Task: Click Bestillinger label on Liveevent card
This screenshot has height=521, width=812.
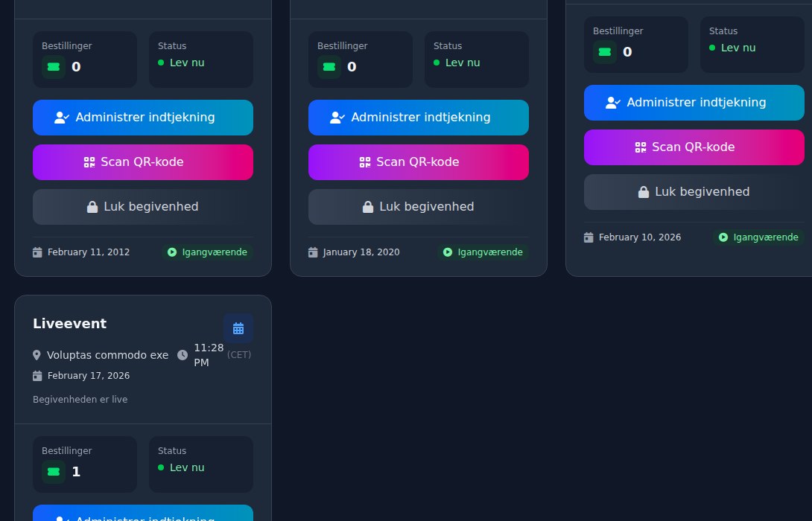Action: point(67,450)
